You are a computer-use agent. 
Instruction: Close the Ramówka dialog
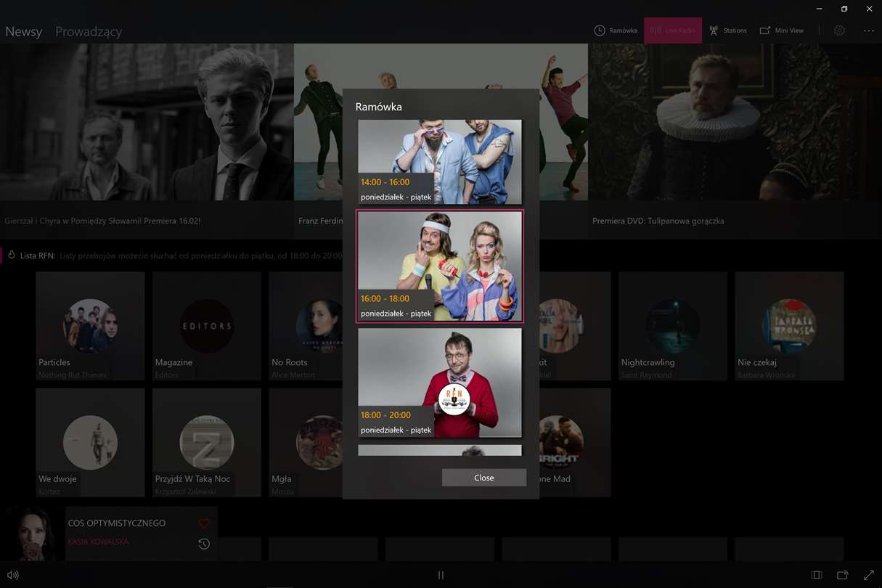tap(484, 478)
